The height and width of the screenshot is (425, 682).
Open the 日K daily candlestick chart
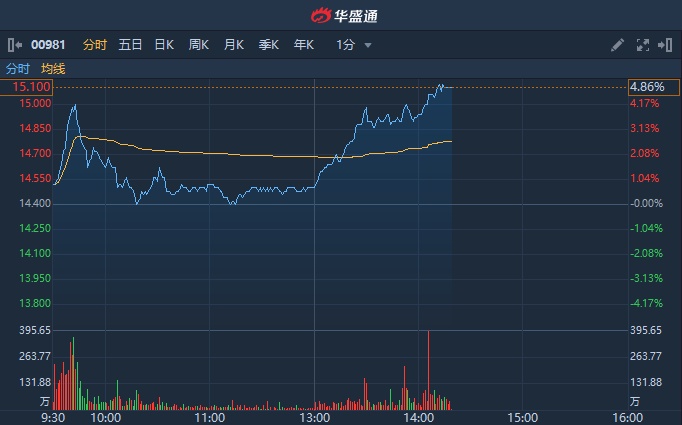[x=164, y=45]
